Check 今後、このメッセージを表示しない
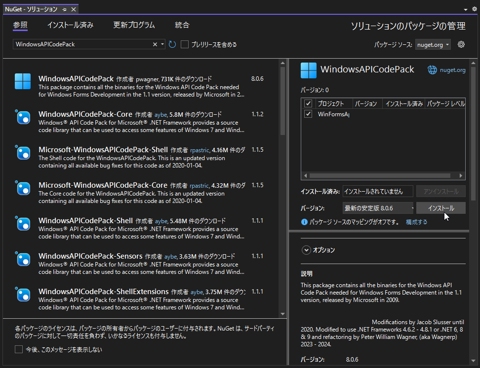Viewport: 480px width, 368px height. pyautogui.click(x=19, y=349)
